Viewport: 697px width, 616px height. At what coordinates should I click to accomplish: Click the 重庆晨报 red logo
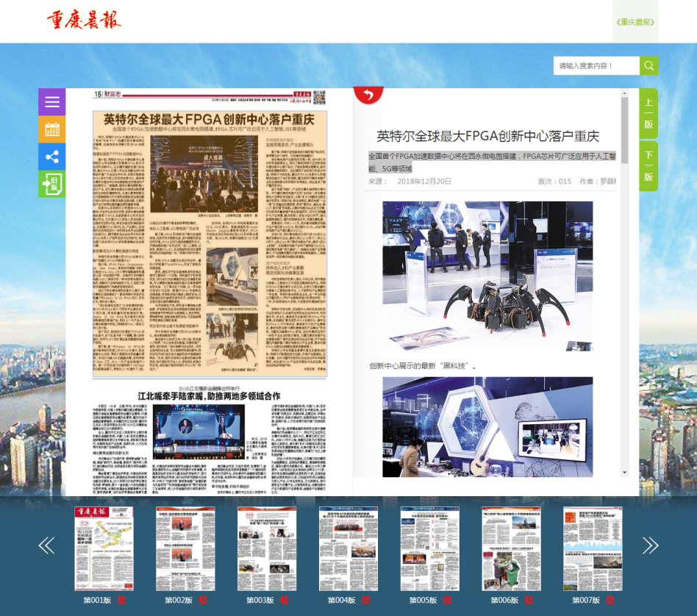coord(84,20)
